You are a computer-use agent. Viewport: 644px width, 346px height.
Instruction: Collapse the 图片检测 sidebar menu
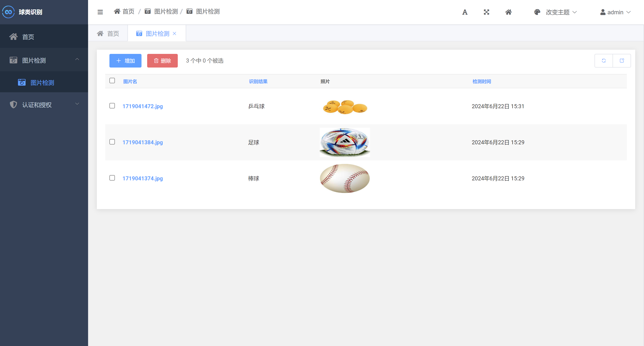tap(77, 60)
